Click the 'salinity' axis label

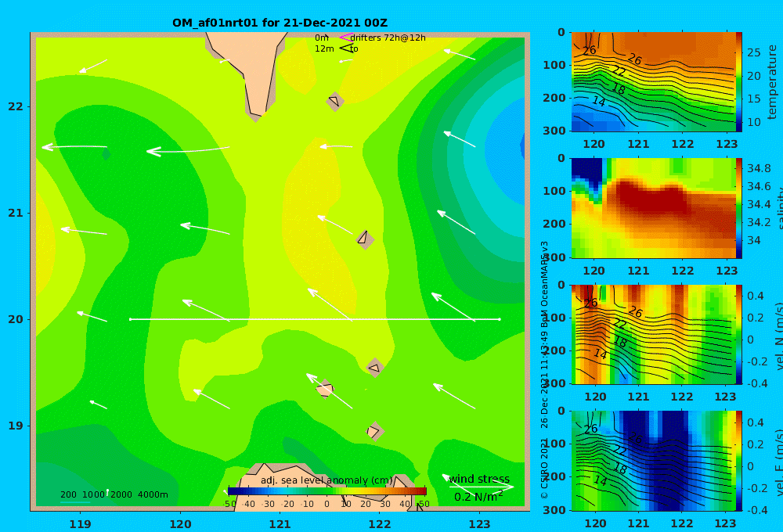tap(778, 208)
